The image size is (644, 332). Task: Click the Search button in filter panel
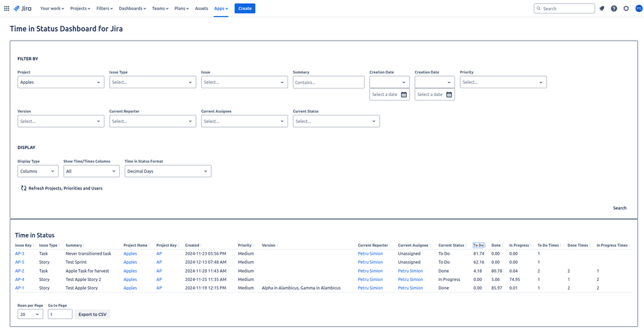[x=620, y=208]
